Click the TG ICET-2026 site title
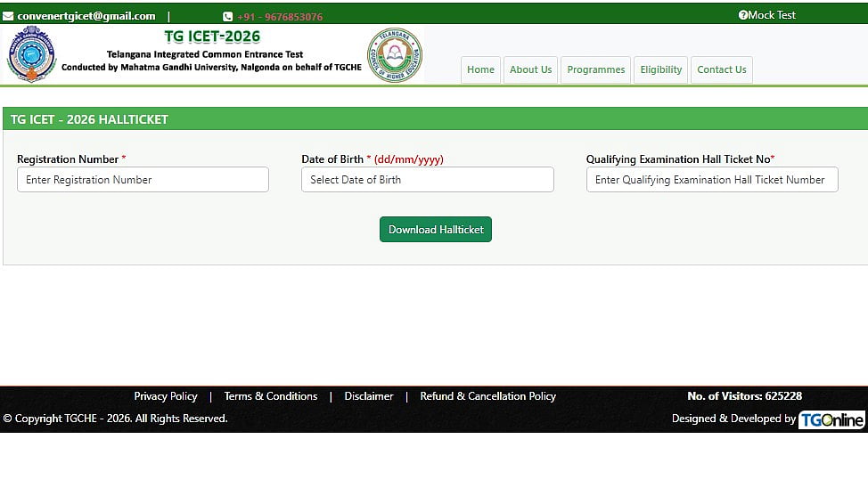The height and width of the screenshot is (488, 868). pos(212,37)
